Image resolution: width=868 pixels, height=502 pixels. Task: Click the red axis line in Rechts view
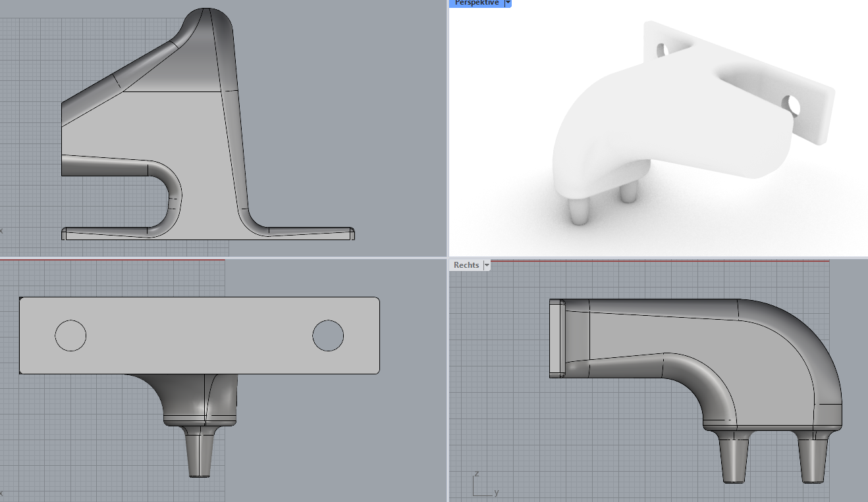click(659, 261)
